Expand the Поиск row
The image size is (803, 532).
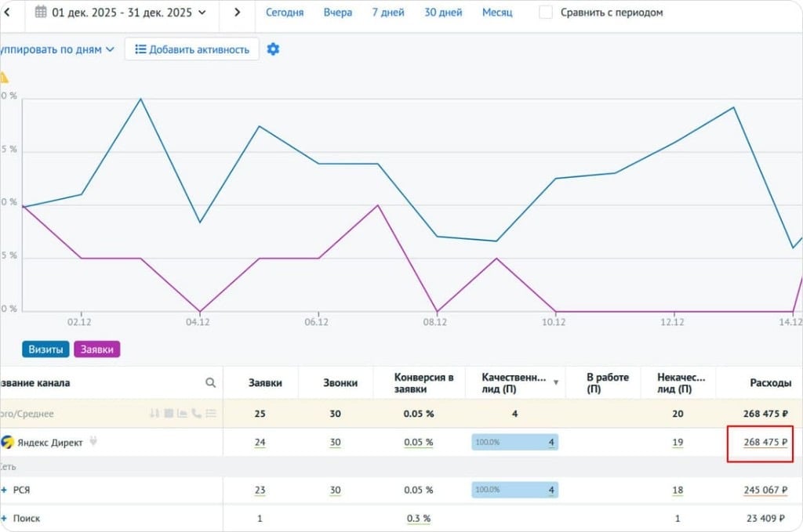tap(4, 518)
